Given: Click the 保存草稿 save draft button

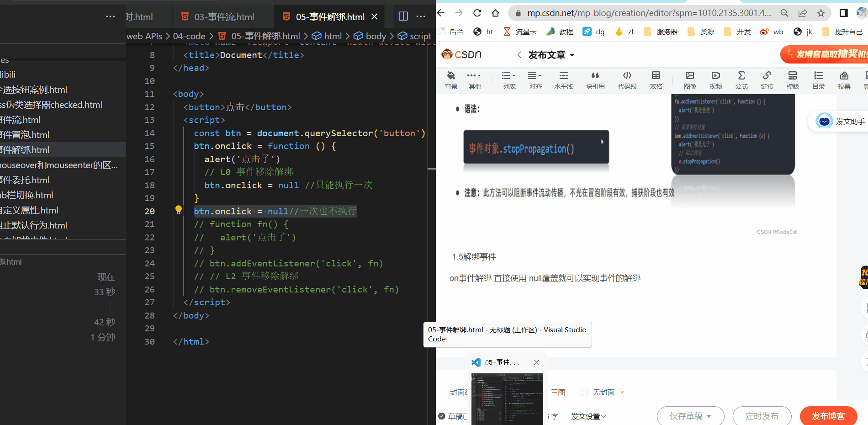Looking at the screenshot, I should tap(690, 416).
